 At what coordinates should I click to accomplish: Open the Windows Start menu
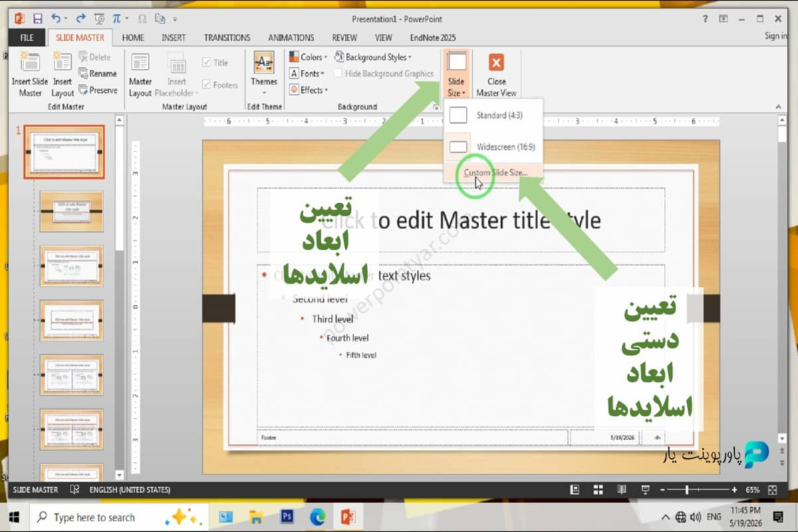14,517
